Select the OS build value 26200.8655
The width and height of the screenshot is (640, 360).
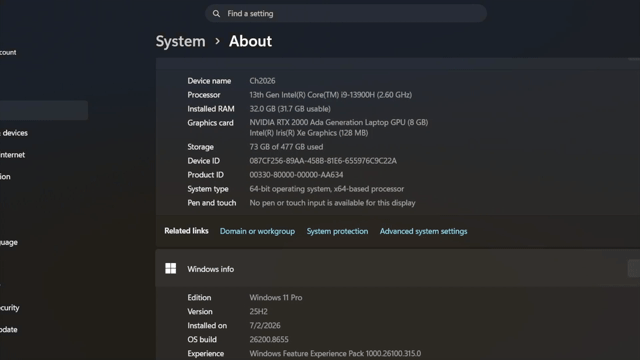pos(269,340)
